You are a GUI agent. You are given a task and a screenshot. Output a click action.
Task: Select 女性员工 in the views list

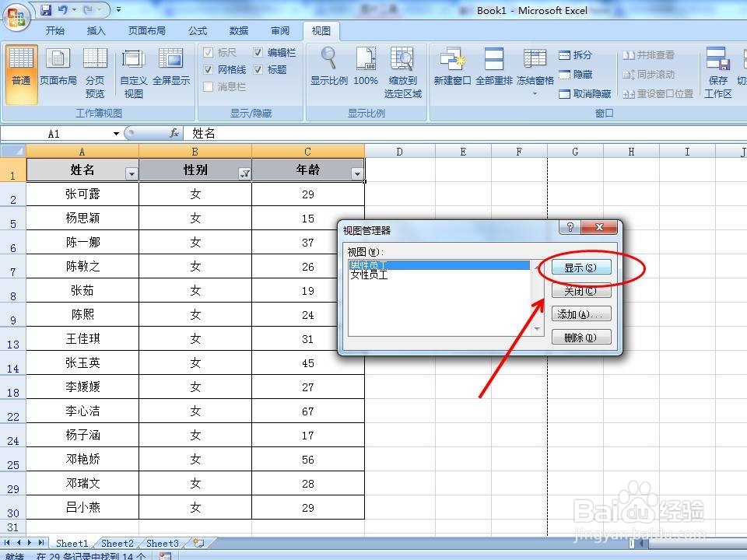pyautogui.click(x=367, y=275)
